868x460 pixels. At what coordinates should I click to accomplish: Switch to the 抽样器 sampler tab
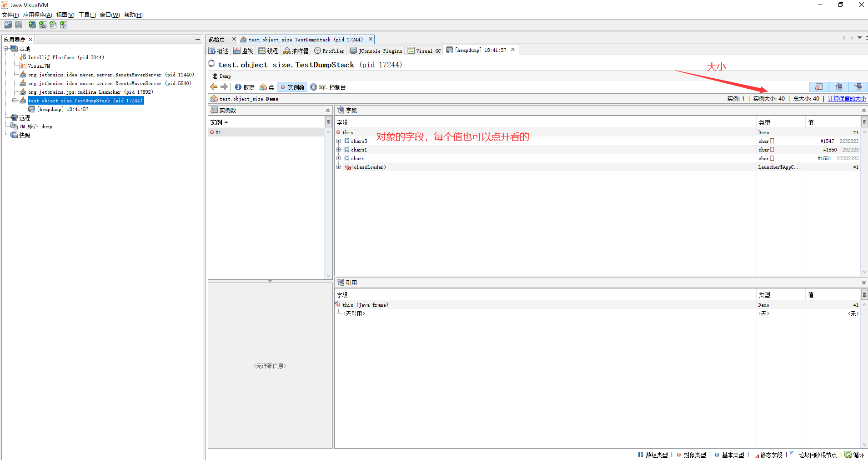[296, 51]
